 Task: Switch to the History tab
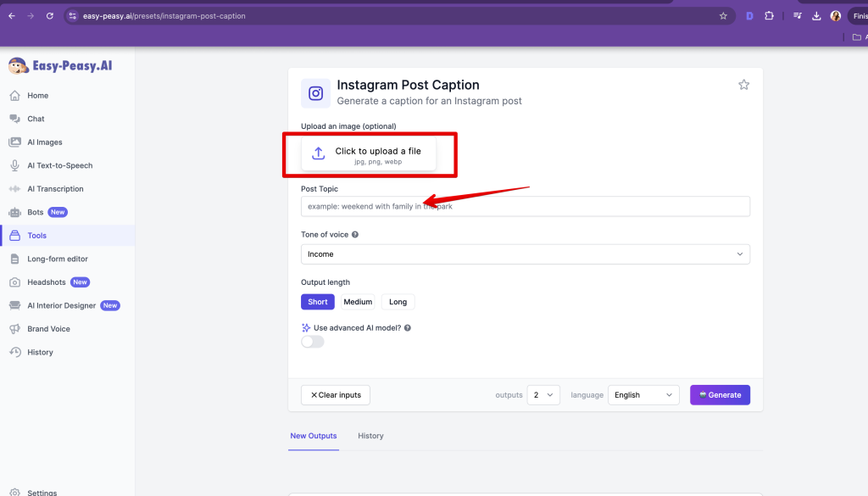370,436
